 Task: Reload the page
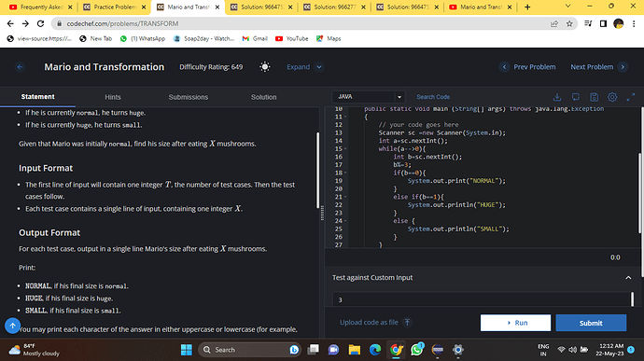(x=40, y=24)
